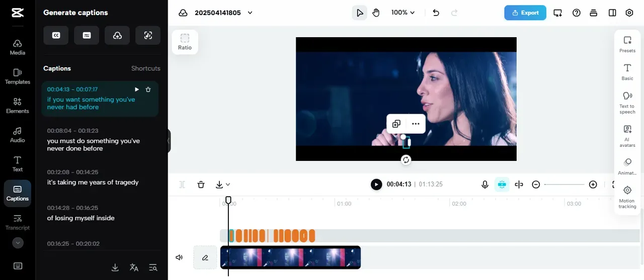Viewport: 644px width, 280px height.
Task: Open the Media panel
Action: (18, 47)
